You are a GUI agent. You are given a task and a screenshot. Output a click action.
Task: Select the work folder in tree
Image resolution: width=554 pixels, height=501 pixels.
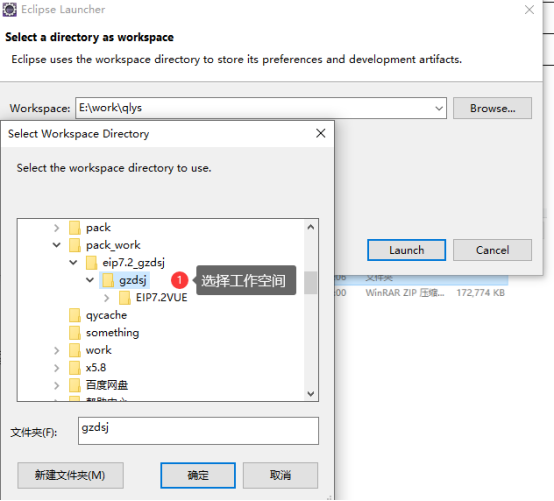(x=99, y=350)
